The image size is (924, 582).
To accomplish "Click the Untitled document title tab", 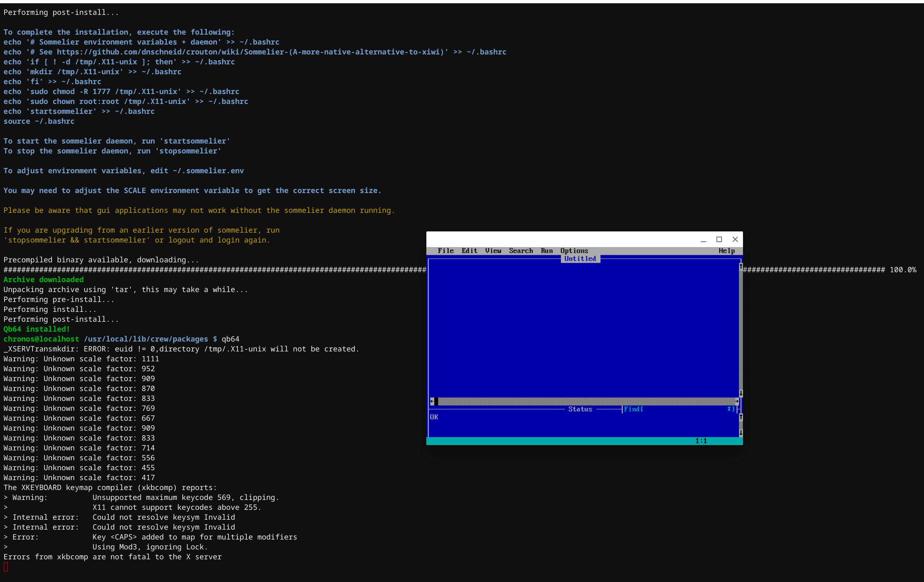I will [x=580, y=259].
